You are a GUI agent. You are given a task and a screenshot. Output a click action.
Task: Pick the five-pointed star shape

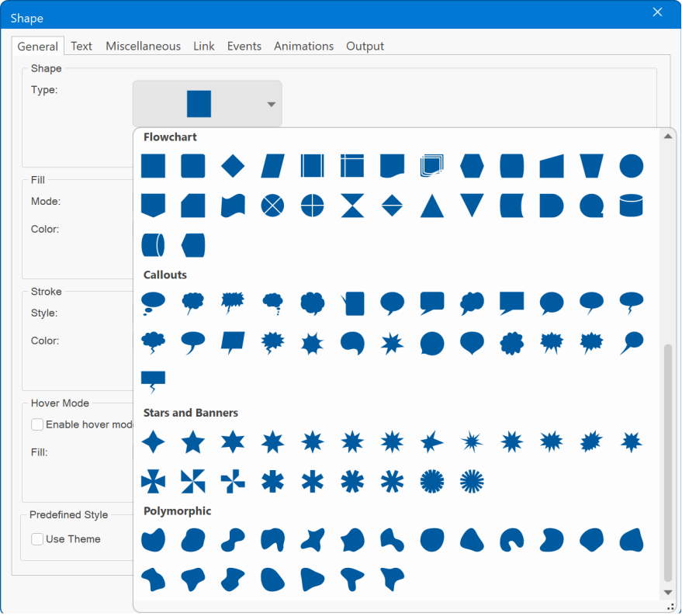(192, 442)
